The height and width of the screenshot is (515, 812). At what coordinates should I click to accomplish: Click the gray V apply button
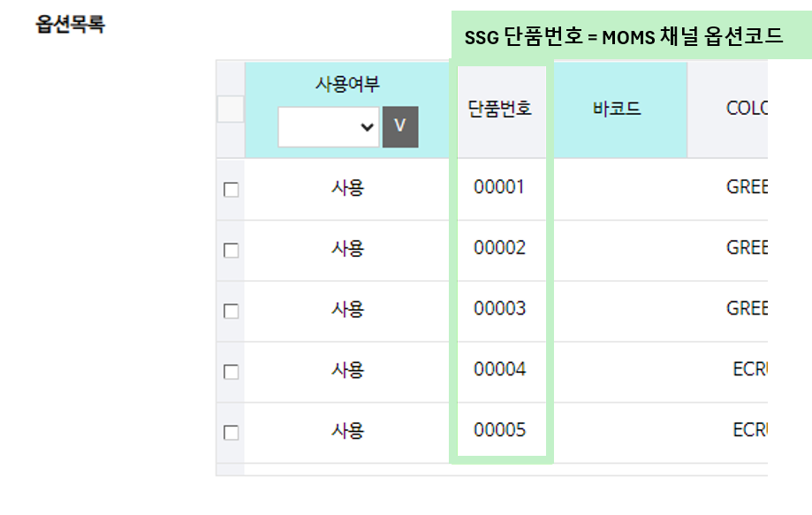(400, 127)
